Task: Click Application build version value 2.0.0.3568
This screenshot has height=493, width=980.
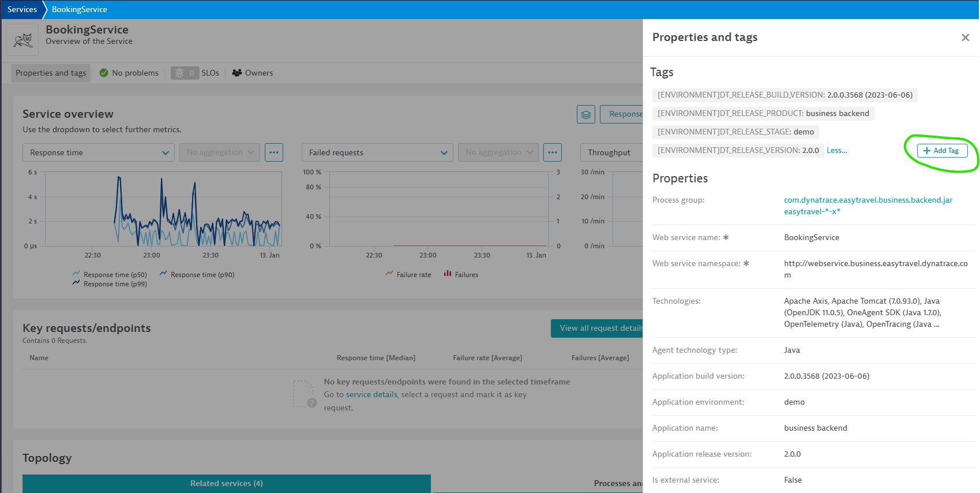Action: [827, 376]
